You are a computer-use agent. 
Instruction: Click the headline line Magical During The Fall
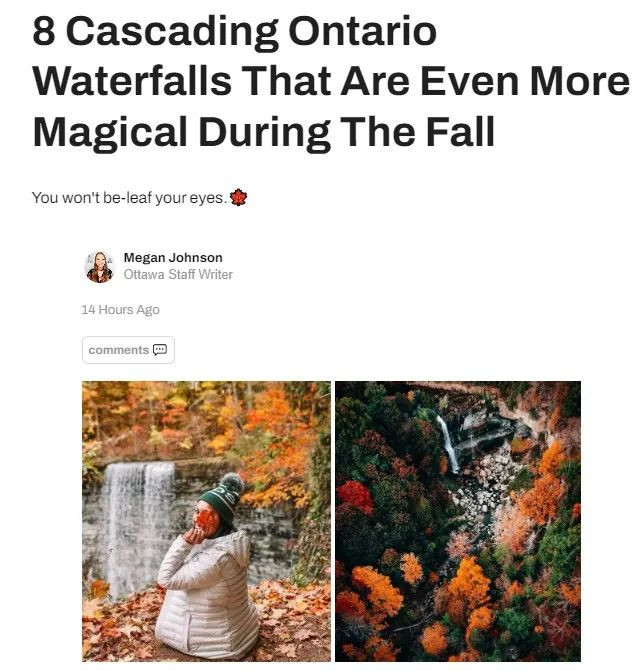click(x=264, y=132)
